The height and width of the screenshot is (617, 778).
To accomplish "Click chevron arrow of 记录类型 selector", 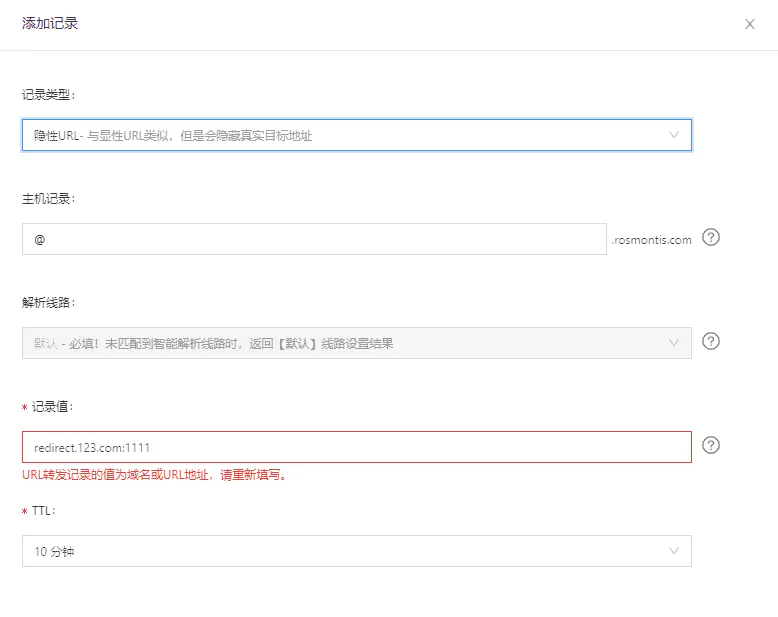I will click(x=673, y=135).
